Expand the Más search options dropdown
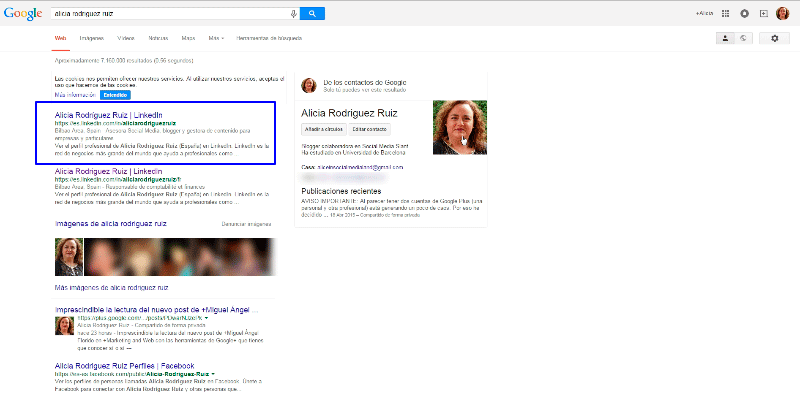Viewport: 800px width, 404px height. click(216, 38)
